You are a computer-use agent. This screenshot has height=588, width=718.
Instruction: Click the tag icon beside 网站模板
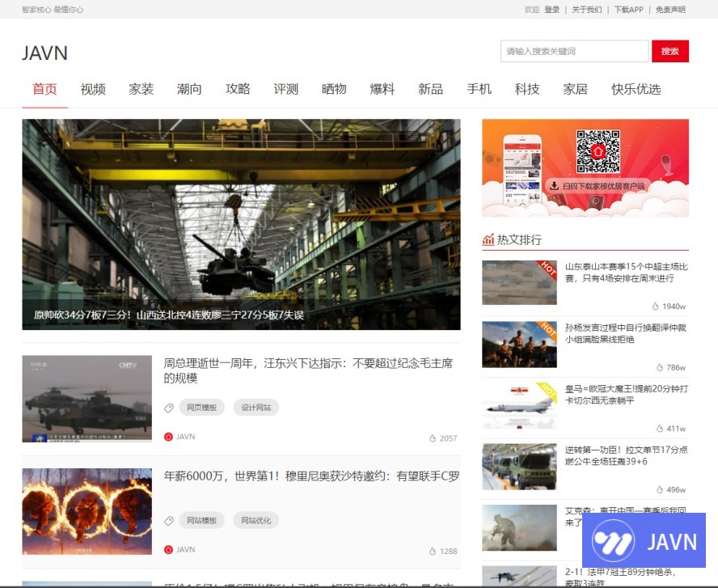[x=169, y=521]
